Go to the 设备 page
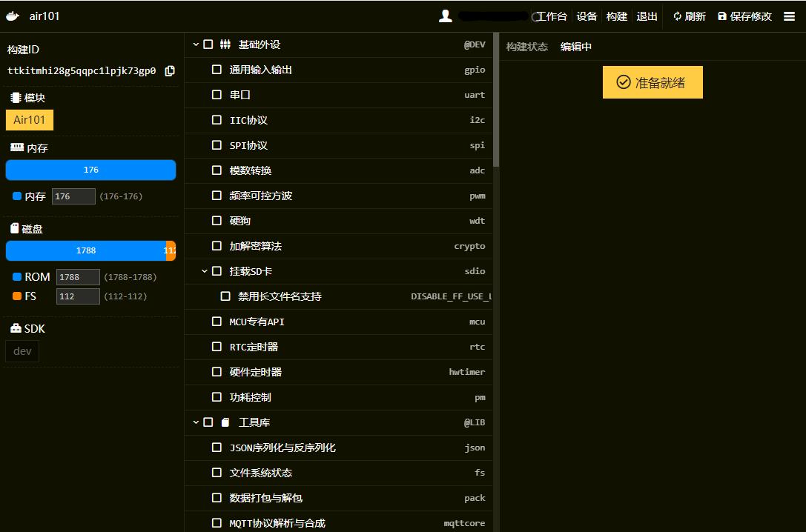The width and height of the screenshot is (806, 532). point(587,16)
